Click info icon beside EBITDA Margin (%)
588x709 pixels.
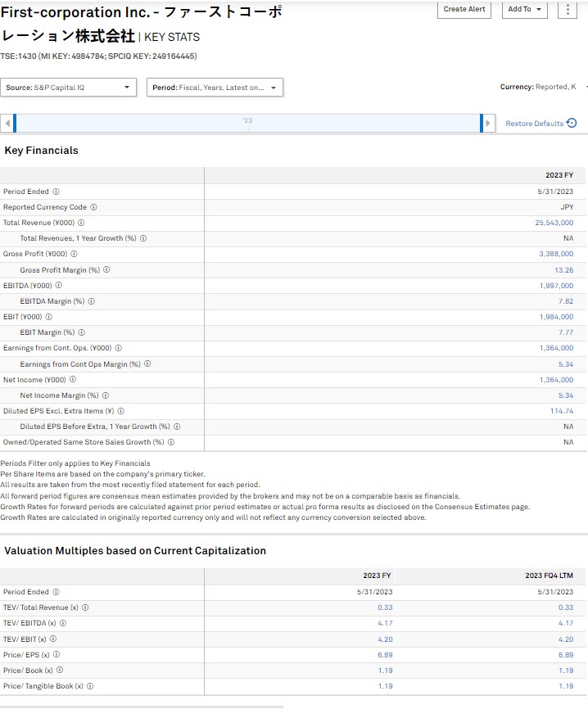[x=92, y=301]
